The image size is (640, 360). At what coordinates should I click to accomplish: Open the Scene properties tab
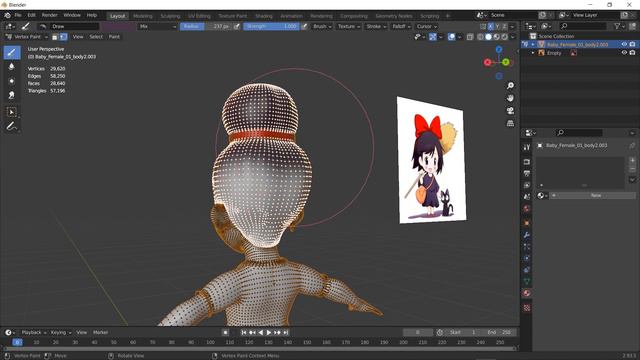(x=527, y=197)
